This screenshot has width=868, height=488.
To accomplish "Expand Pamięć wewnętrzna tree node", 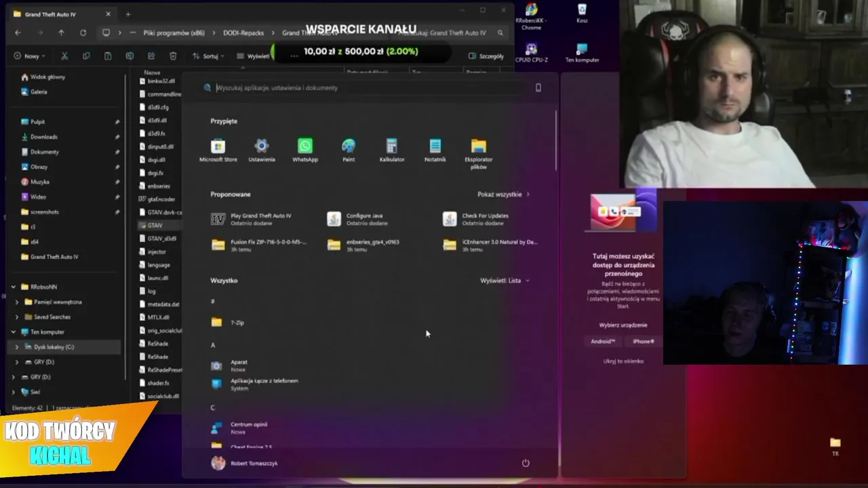I will click(x=17, y=302).
